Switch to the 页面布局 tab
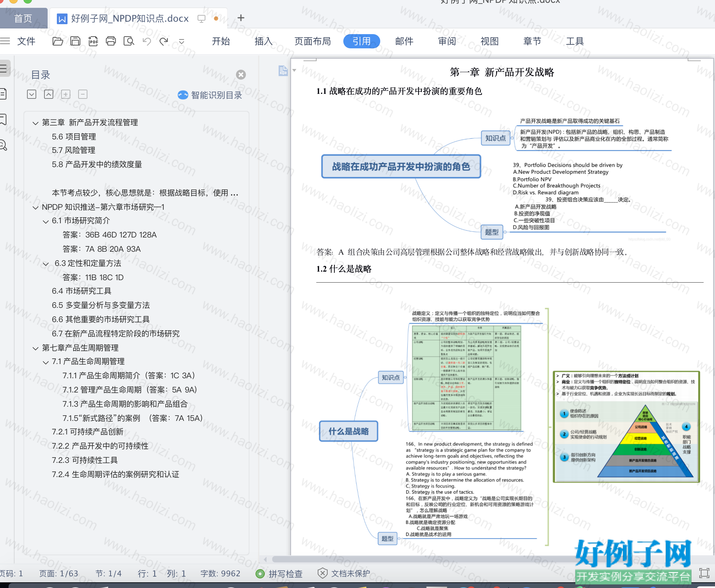Screen dimensions: 715x588 coord(312,41)
